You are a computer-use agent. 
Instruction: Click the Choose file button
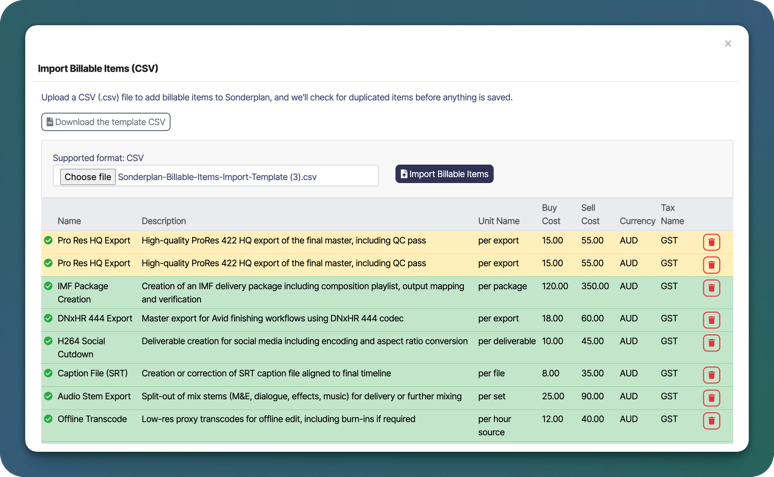(87, 177)
